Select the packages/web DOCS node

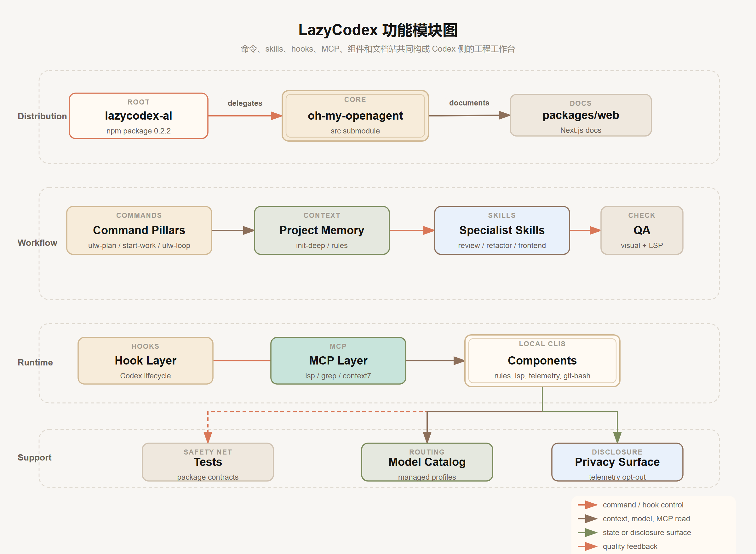pos(581,115)
